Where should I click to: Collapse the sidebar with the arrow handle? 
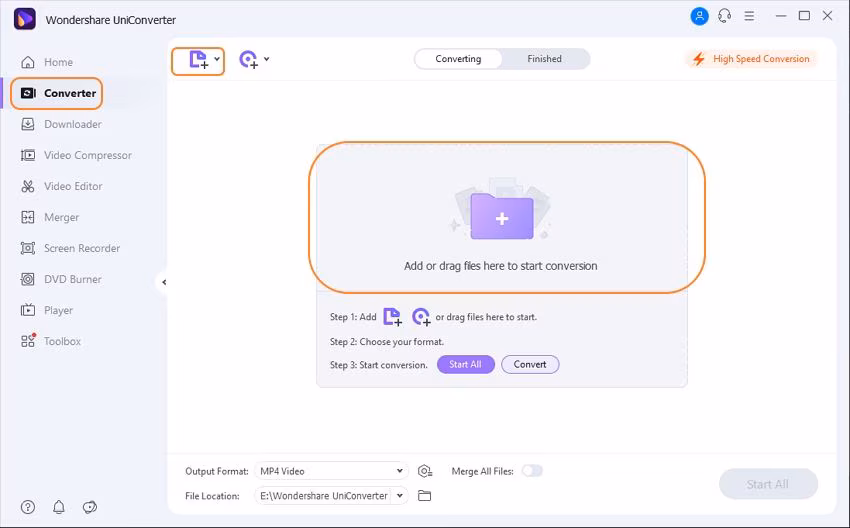[163, 282]
